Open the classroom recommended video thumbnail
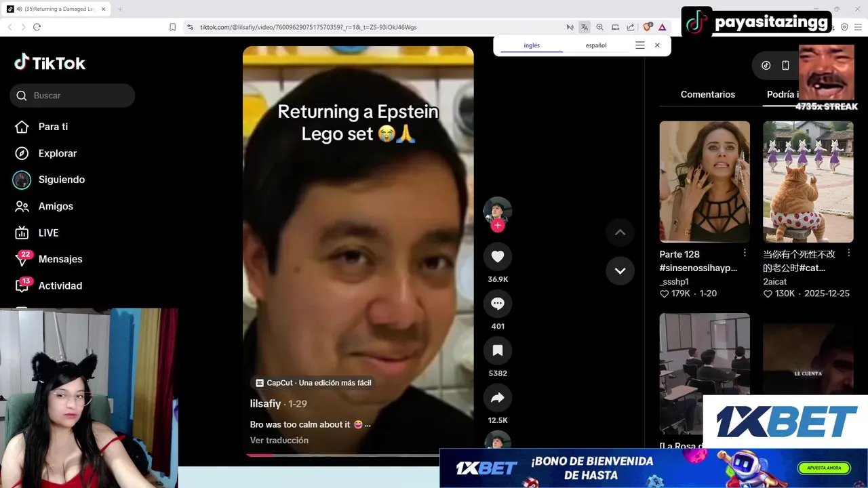The height and width of the screenshot is (488, 868). 705,373
